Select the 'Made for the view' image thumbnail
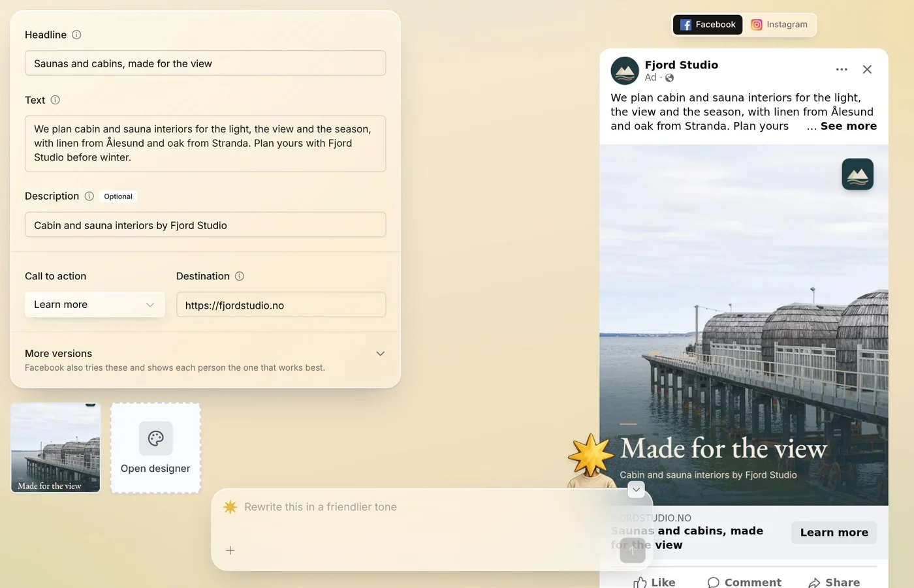This screenshot has height=588, width=914. click(55, 448)
